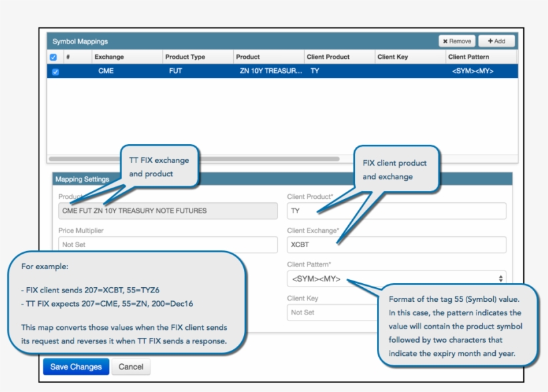
Task: Sort by the Client Key column header
Action: pyautogui.click(x=392, y=57)
